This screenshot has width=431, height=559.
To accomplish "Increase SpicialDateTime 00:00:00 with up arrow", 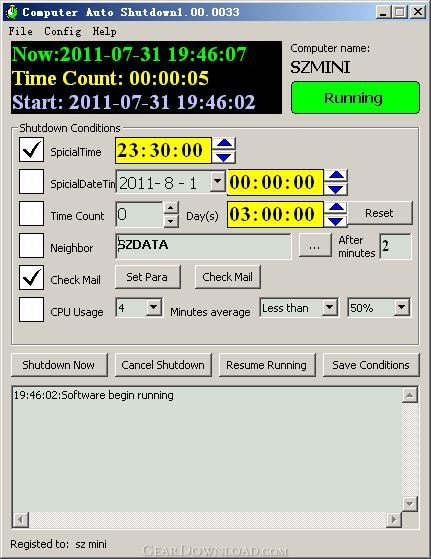I will click(x=336, y=175).
